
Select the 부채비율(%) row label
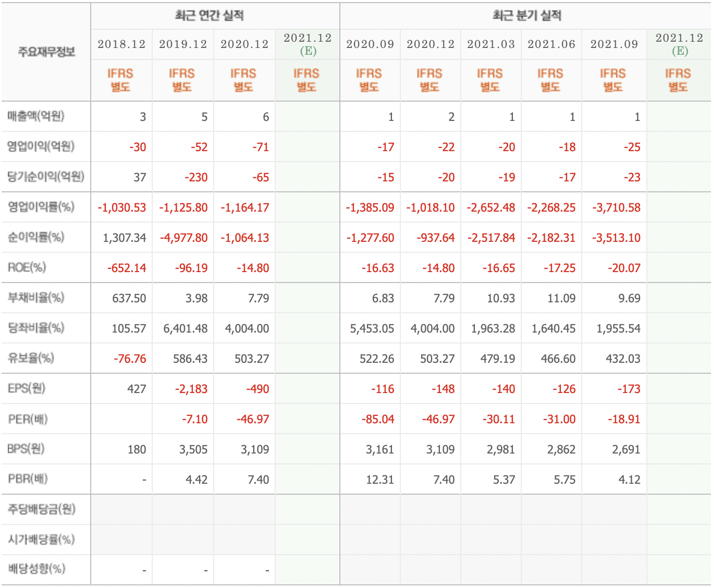[36, 298]
